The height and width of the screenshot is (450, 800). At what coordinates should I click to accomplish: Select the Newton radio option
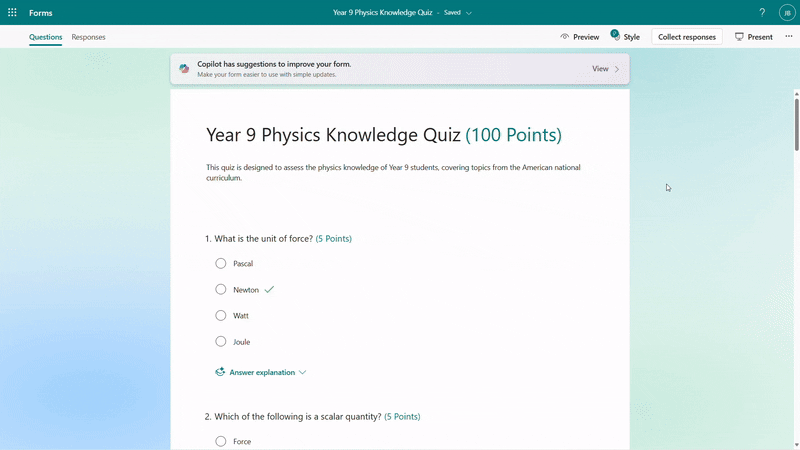click(x=220, y=289)
